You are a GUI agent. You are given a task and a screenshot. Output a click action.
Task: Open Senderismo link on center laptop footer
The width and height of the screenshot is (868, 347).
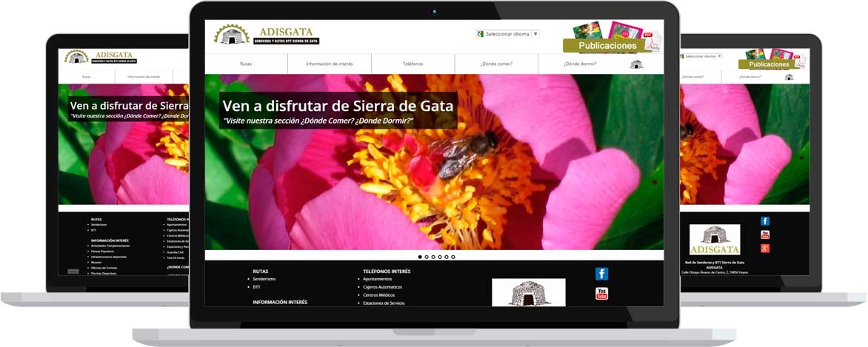[264, 279]
